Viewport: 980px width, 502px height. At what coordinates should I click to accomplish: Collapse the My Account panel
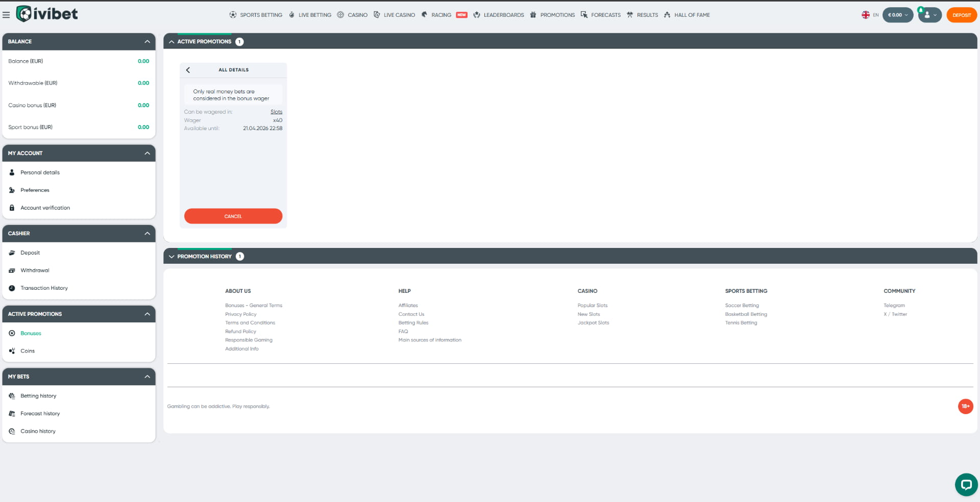tap(147, 153)
